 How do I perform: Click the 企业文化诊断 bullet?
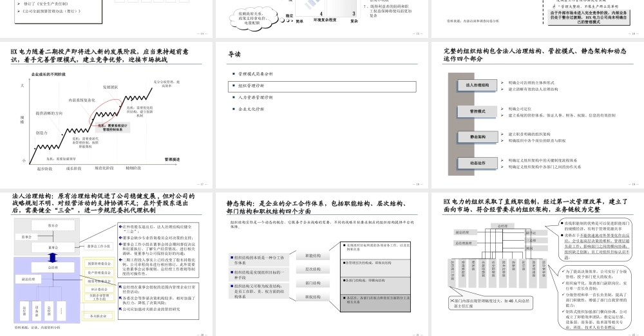point(251,109)
